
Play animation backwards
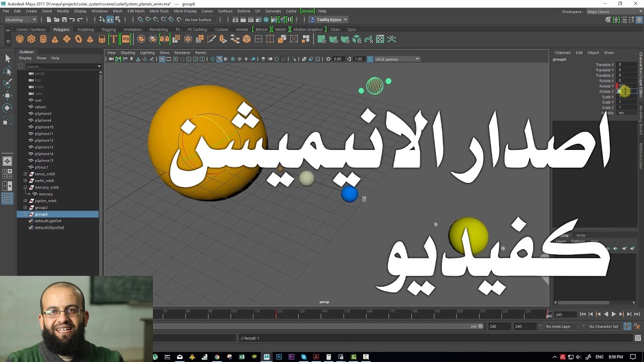point(606,314)
